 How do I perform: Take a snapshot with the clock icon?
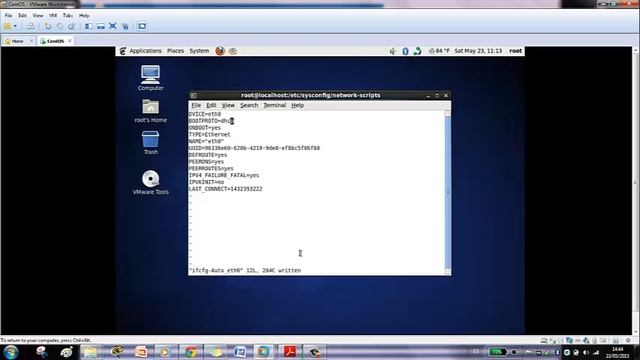click(48, 26)
